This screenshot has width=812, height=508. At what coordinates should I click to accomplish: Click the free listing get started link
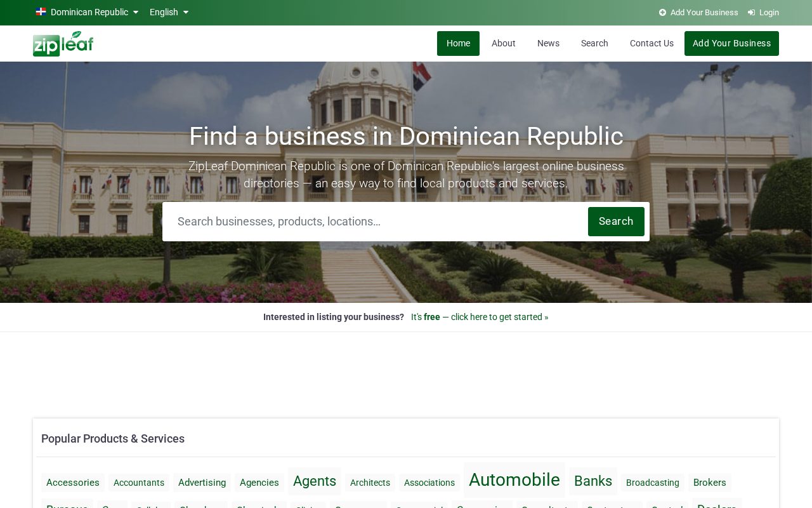(x=480, y=317)
